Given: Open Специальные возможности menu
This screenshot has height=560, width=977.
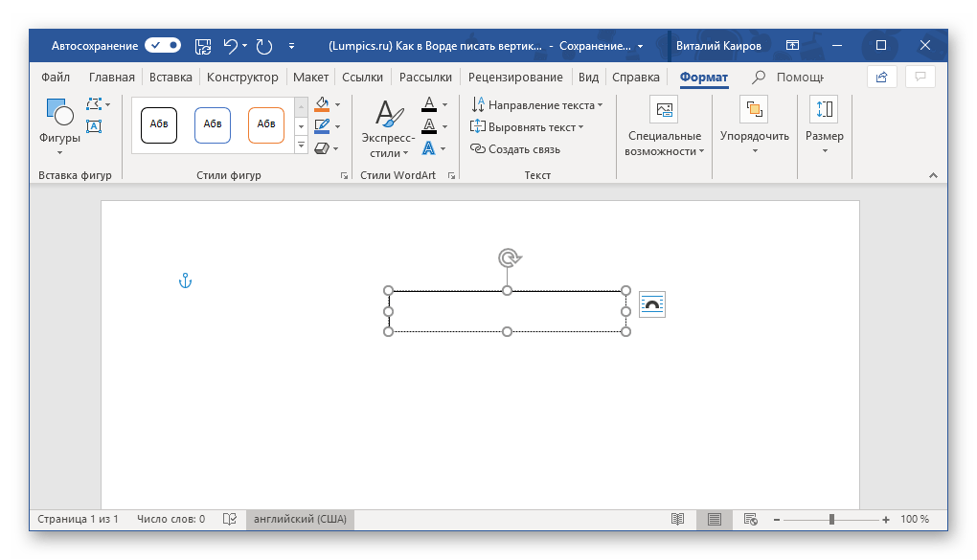Looking at the screenshot, I should (x=664, y=127).
